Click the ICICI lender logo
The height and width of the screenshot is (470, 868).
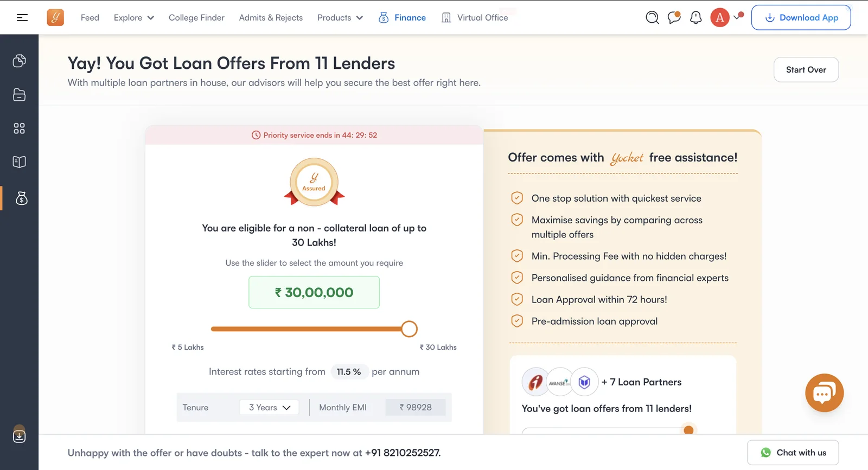(x=535, y=382)
